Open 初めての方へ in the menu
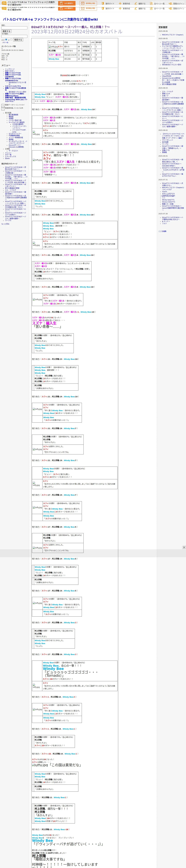The height and width of the screenshot is (868, 186). tap(10, 71)
